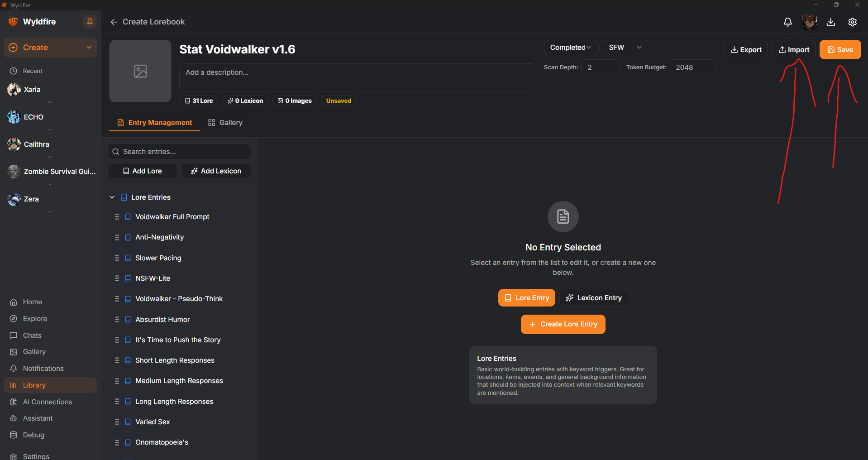Image resolution: width=868 pixels, height=460 pixels.
Task: Click drag handle for Slower Pacing entry
Action: (x=117, y=258)
